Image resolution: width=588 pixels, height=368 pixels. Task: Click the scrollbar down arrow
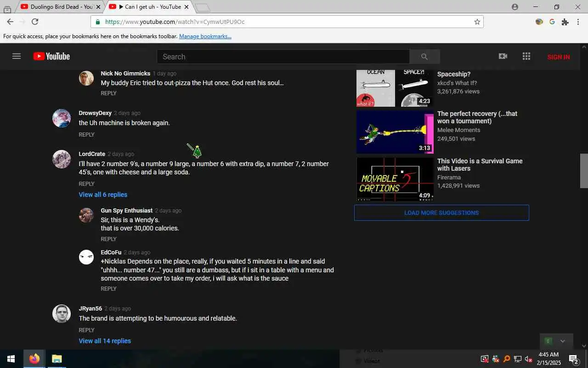[x=584, y=346]
